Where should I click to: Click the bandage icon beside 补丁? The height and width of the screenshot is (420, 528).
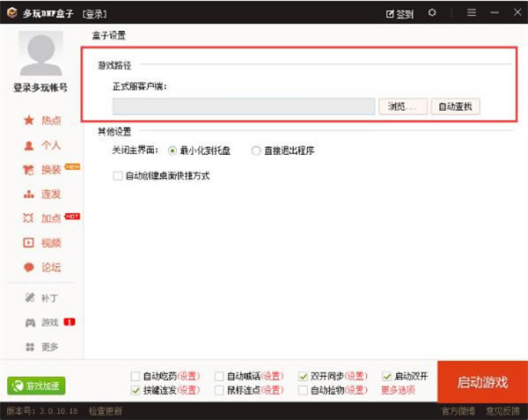[x=30, y=298]
